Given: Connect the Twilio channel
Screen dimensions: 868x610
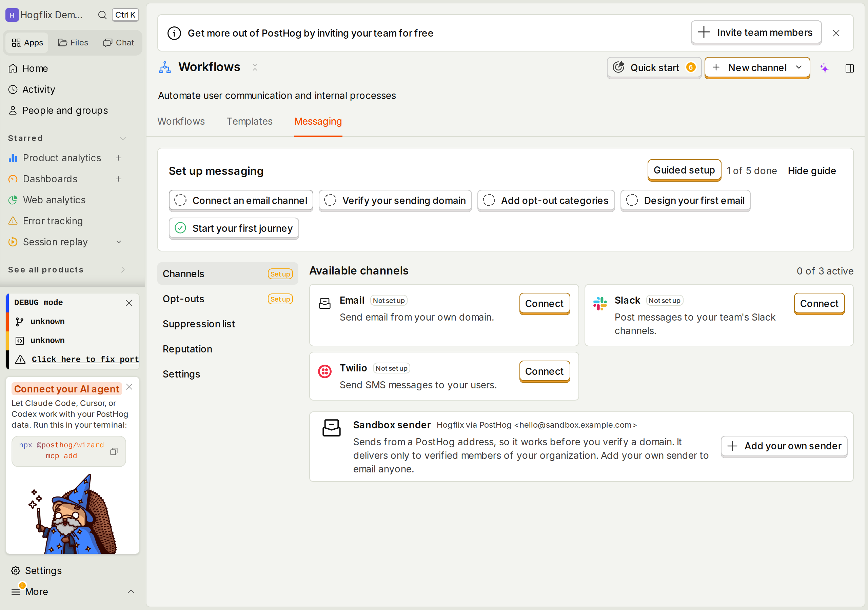Looking at the screenshot, I should [x=545, y=371].
